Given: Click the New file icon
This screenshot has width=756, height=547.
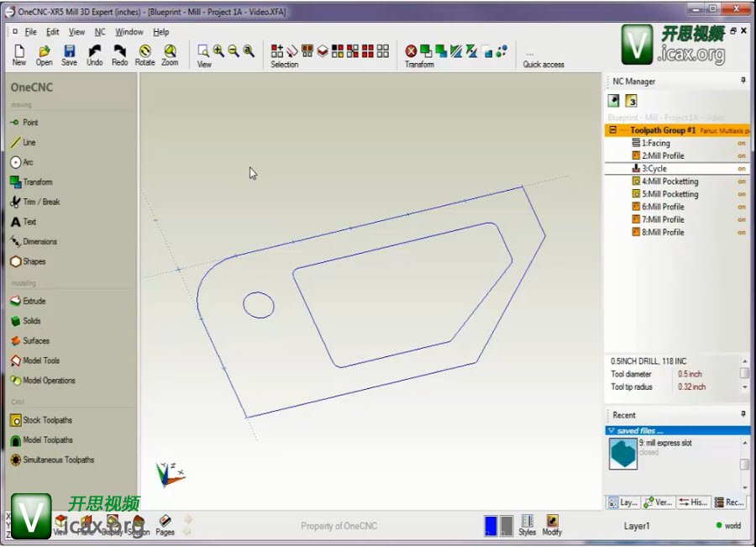Looking at the screenshot, I should click(x=19, y=55).
